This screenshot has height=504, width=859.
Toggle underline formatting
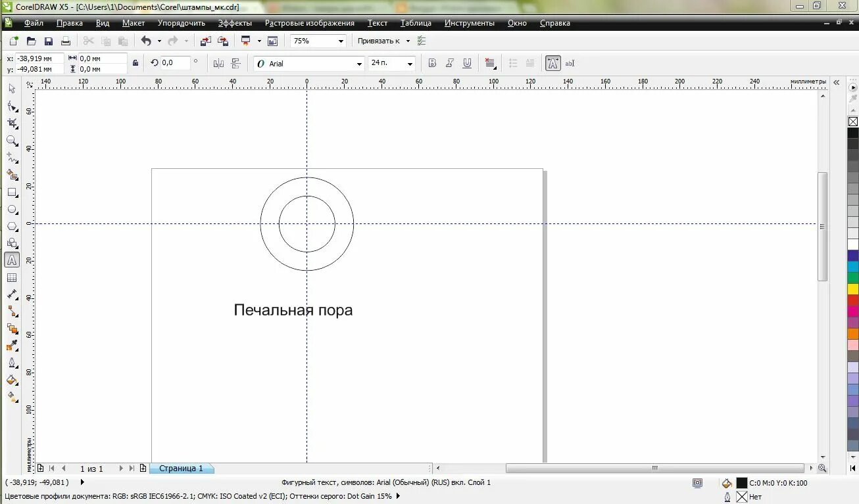tap(467, 63)
